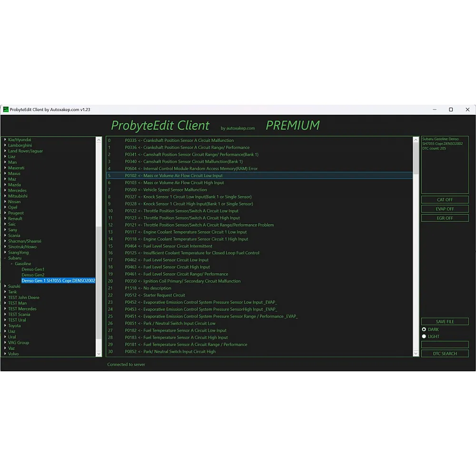The height and width of the screenshot is (476, 476).
Task: Collapse the Gasoline subfolder under Subaru
Action: (12, 264)
